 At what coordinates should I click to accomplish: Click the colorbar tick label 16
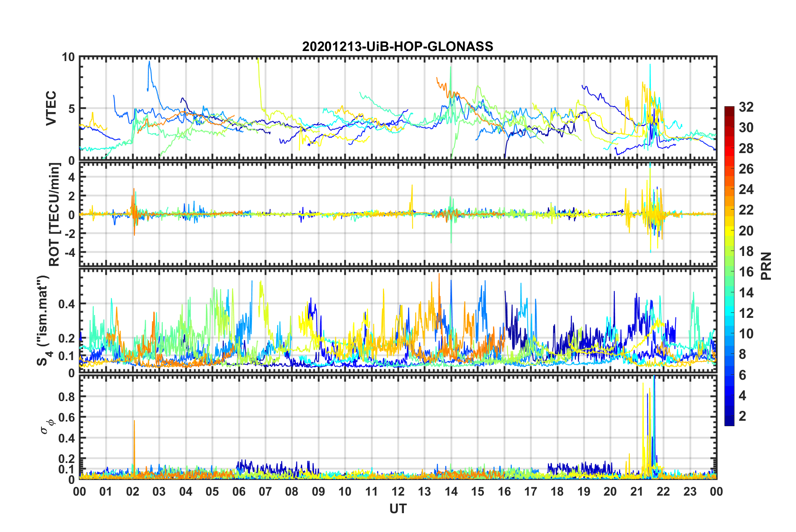[x=746, y=272]
